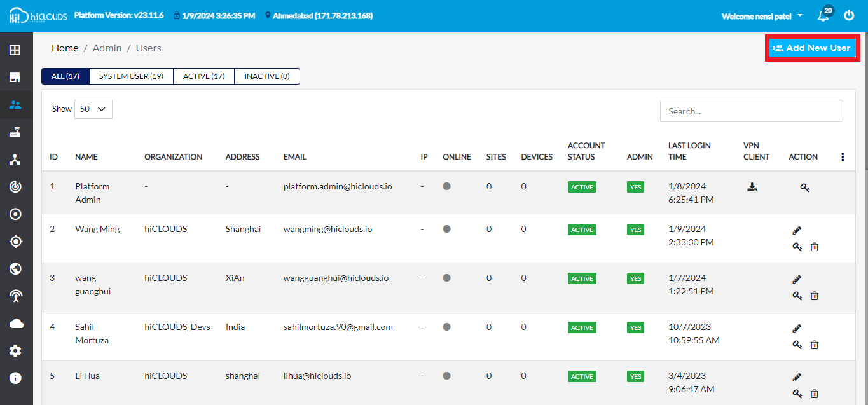This screenshot has width=868, height=405.
Task: Open the crosshair target icon in sidebar
Action: [x=15, y=242]
